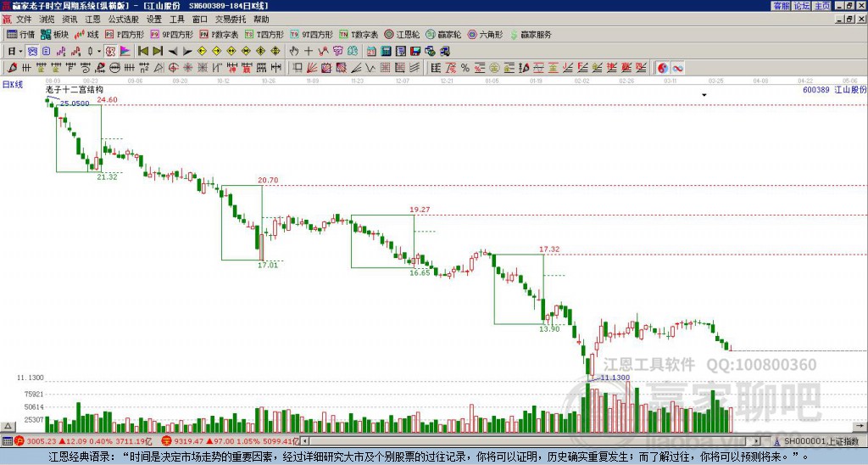Jump to first bar icon
Screen dimensions: 868x465
[x=142, y=52]
